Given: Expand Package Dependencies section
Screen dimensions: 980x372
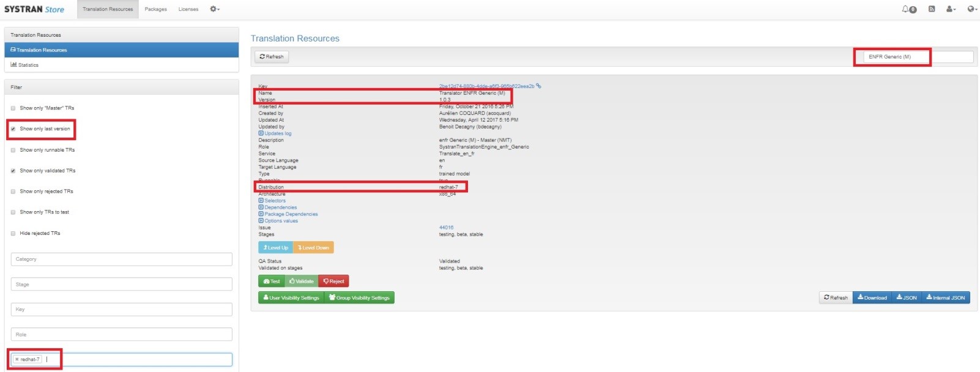Looking at the screenshot, I should (x=288, y=214).
